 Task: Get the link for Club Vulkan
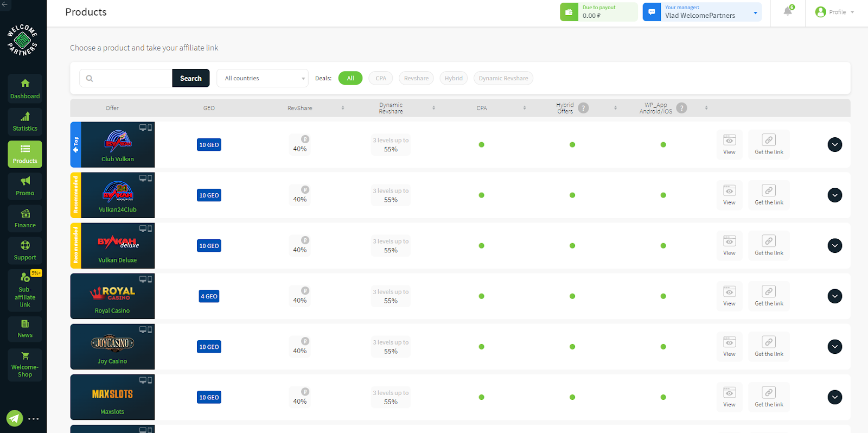click(769, 144)
